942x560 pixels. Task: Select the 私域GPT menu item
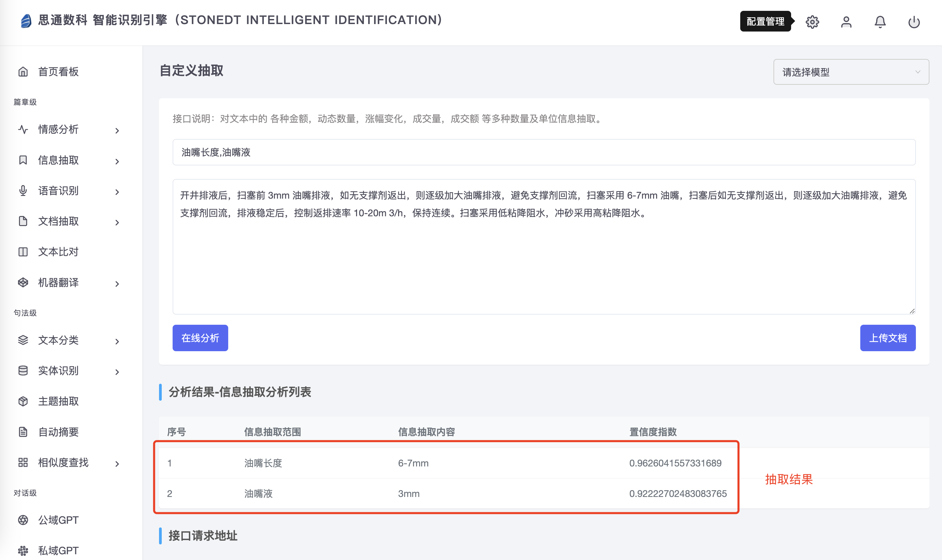(x=58, y=551)
